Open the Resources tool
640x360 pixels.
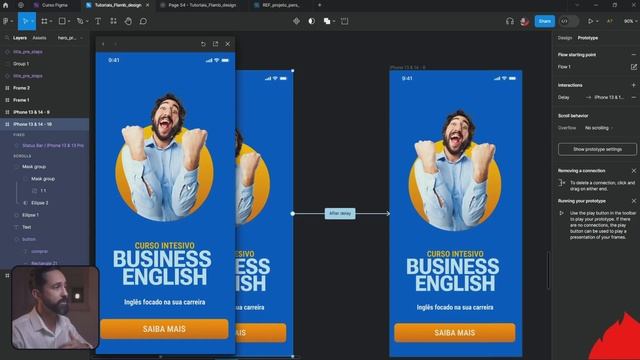pos(113,21)
